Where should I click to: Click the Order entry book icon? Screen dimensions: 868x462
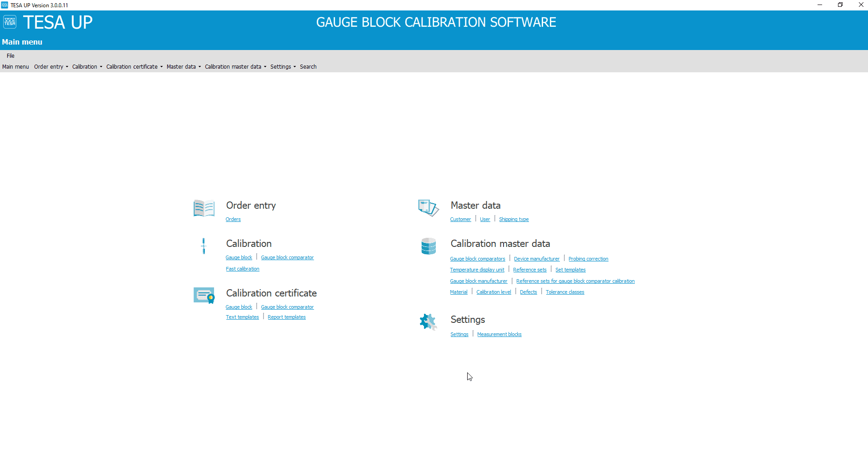[x=204, y=208]
